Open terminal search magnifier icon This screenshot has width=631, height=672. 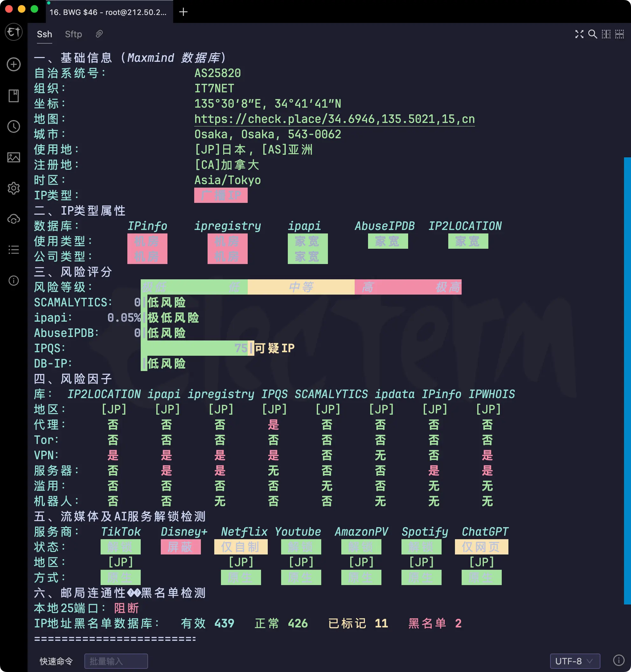pyautogui.click(x=592, y=34)
